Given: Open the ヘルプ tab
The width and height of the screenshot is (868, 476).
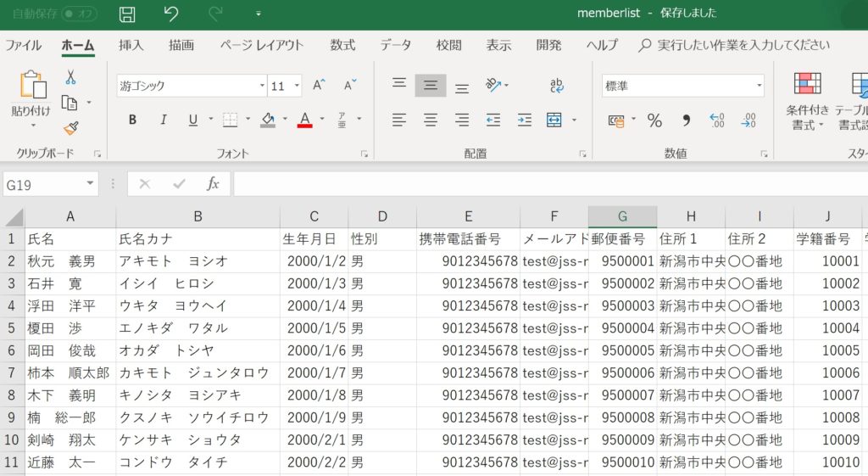Looking at the screenshot, I should tap(602, 45).
